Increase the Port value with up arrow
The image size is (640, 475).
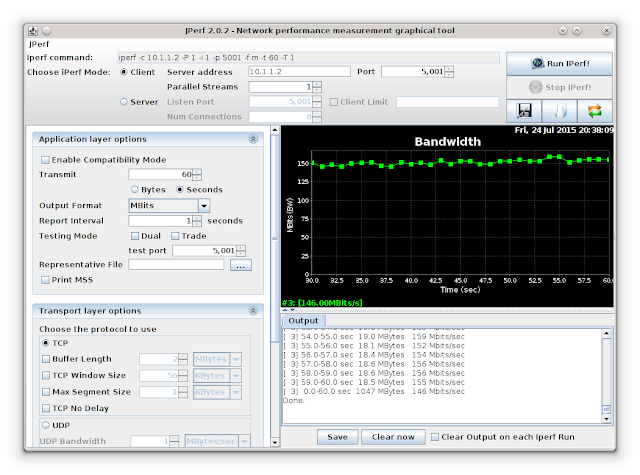coord(449,69)
